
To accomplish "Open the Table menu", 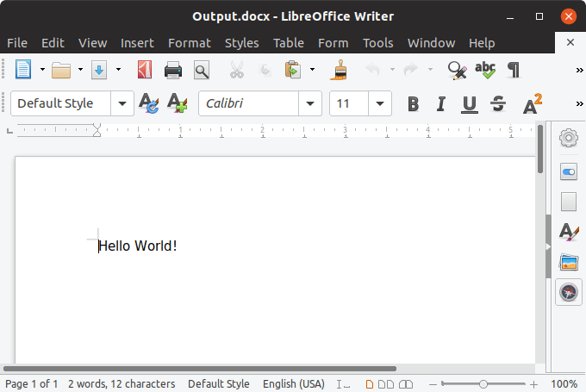I will coord(289,43).
